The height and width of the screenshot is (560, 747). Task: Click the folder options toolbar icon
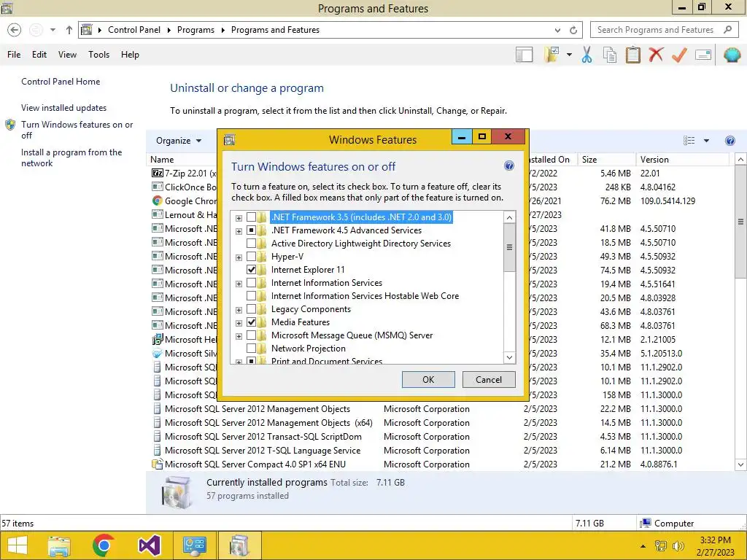[x=551, y=55]
